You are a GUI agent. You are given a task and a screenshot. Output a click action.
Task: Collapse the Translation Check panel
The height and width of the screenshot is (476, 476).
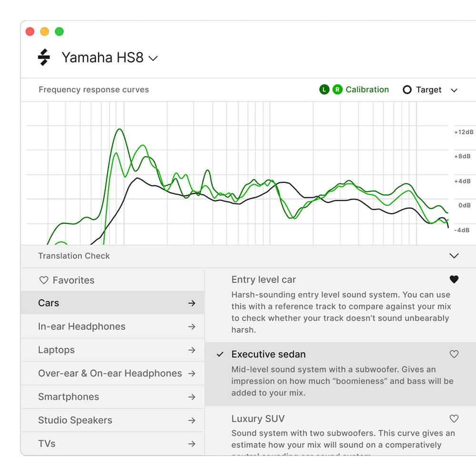click(x=454, y=256)
